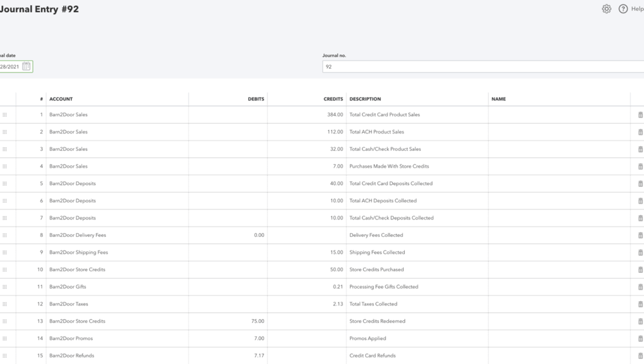Click the Shipping Fees Collected description
This screenshot has height=364, width=644.
(x=416, y=252)
